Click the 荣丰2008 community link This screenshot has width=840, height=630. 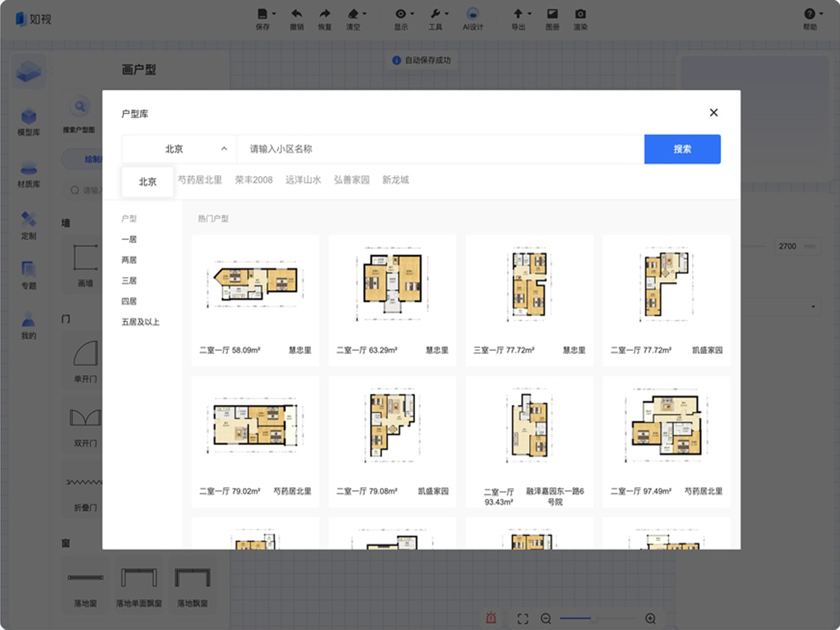[x=254, y=180]
